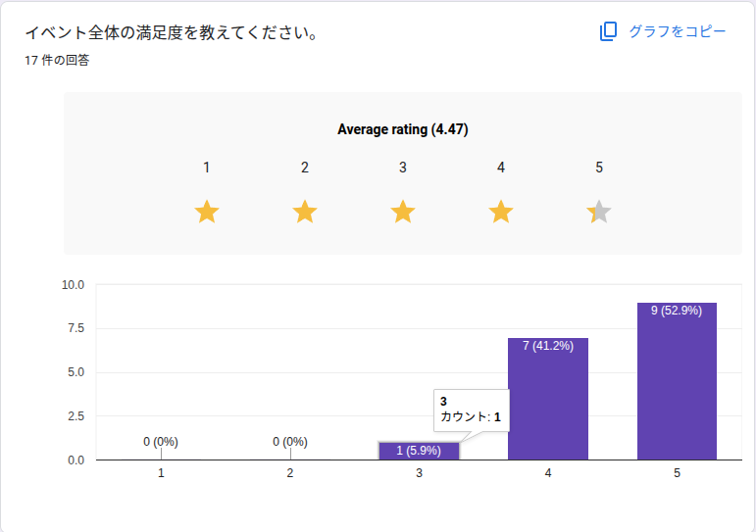Click the copy chart icon
This screenshot has width=756, height=532.
pos(608,31)
